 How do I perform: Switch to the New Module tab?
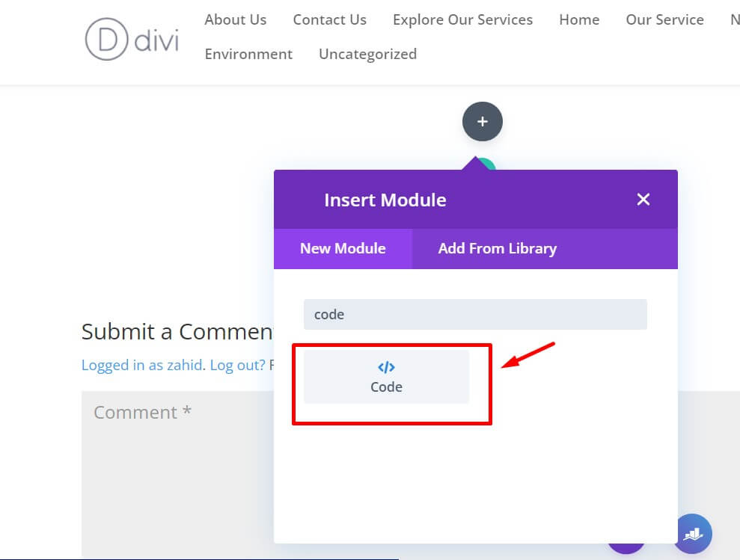[x=343, y=249]
